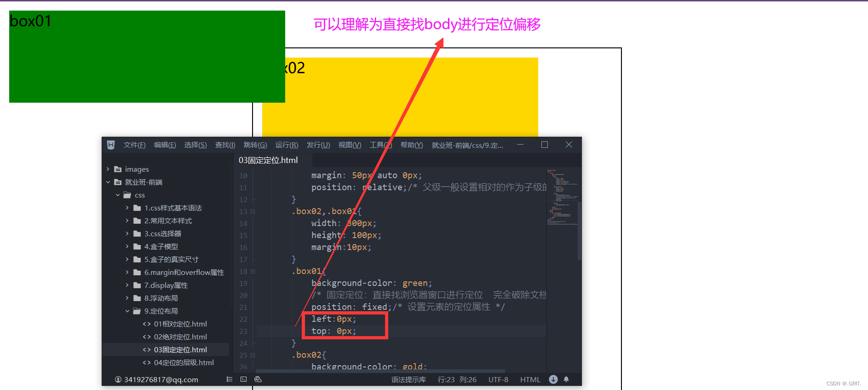Expand the 7.display属性 folder
The width and height of the screenshot is (868, 390).
click(x=127, y=285)
